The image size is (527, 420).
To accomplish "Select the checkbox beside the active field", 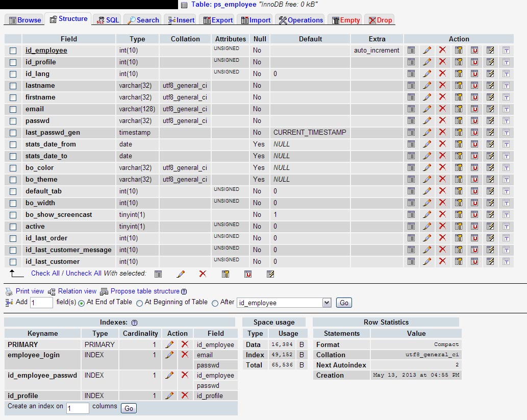I will [x=13, y=227].
